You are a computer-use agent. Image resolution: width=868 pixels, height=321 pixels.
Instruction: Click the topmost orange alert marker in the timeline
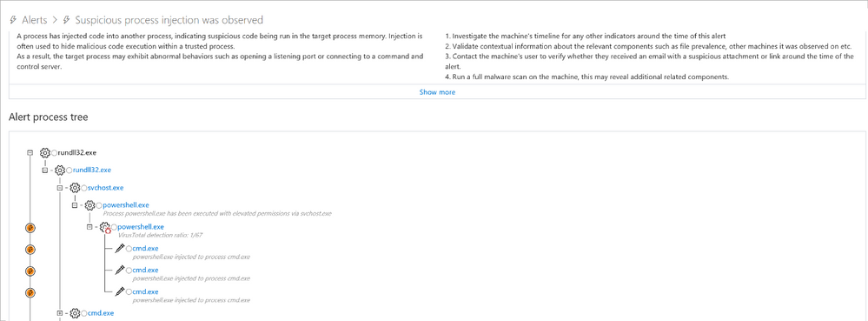[x=30, y=228]
